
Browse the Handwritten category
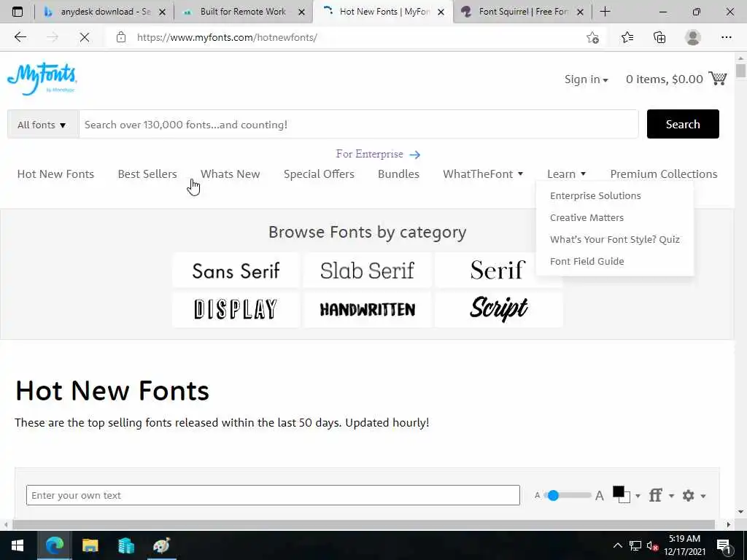[x=367, y=309]
